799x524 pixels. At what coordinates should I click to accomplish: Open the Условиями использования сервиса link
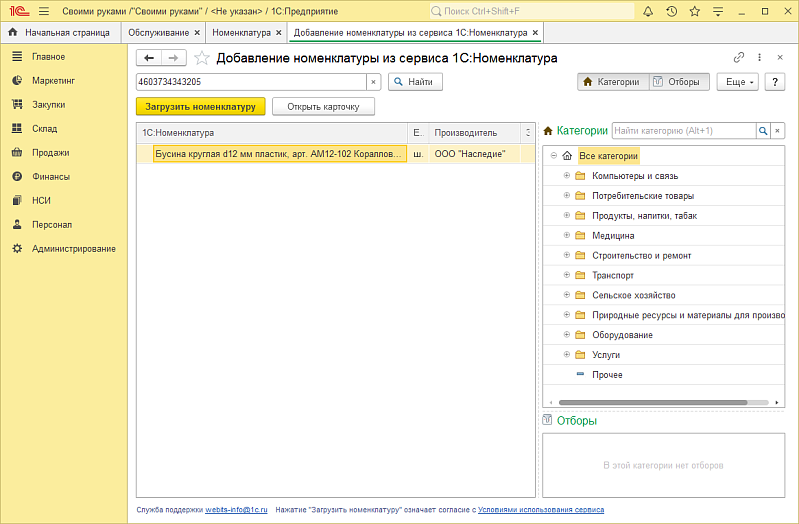point(540,510)
